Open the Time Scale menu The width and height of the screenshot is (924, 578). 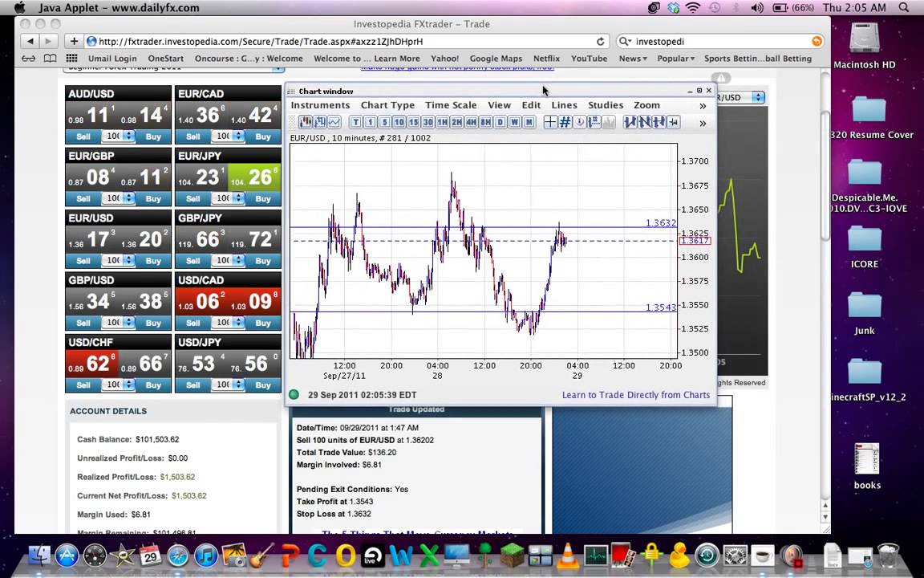(451, 105)
